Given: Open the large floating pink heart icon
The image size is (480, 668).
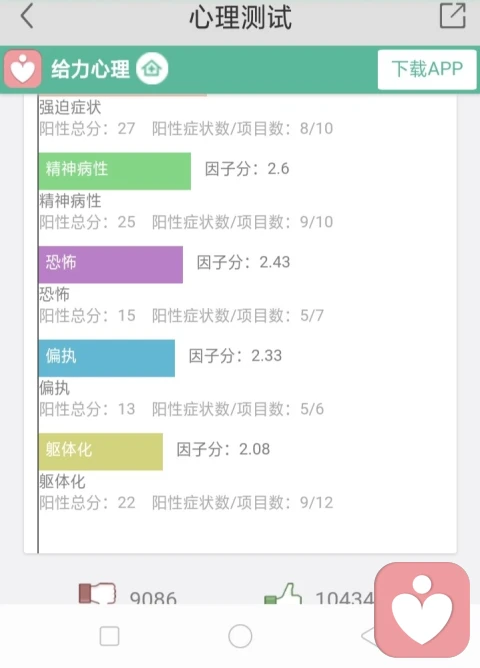Looking at the screenshot, I should click(422, 610).
